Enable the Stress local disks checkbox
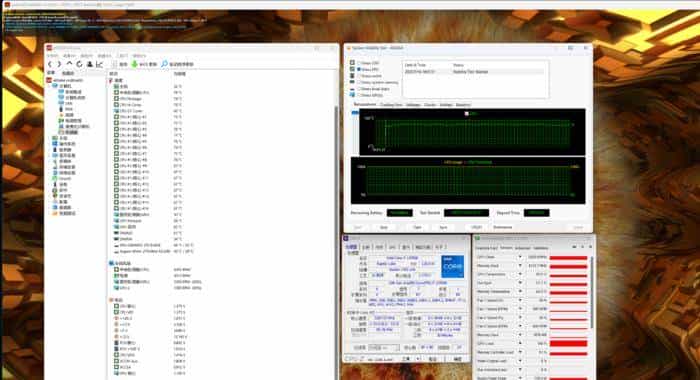 [x=358, y=89]
